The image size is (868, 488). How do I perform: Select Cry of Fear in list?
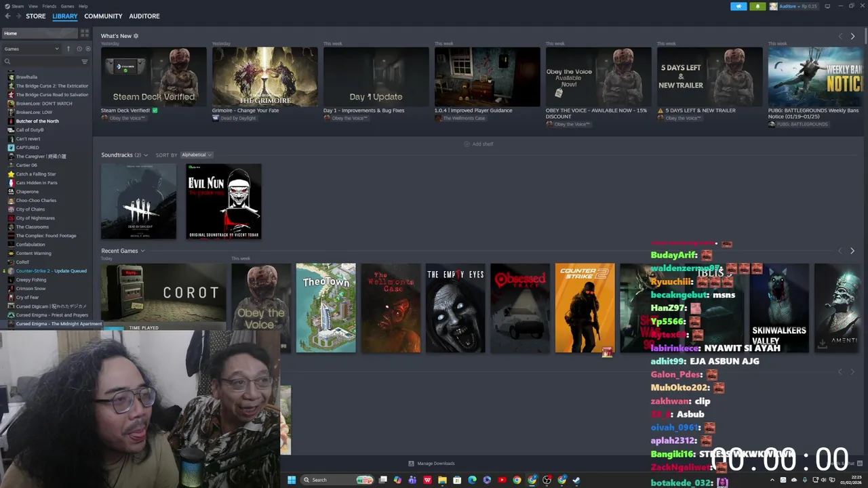click(x=27, y=298)
